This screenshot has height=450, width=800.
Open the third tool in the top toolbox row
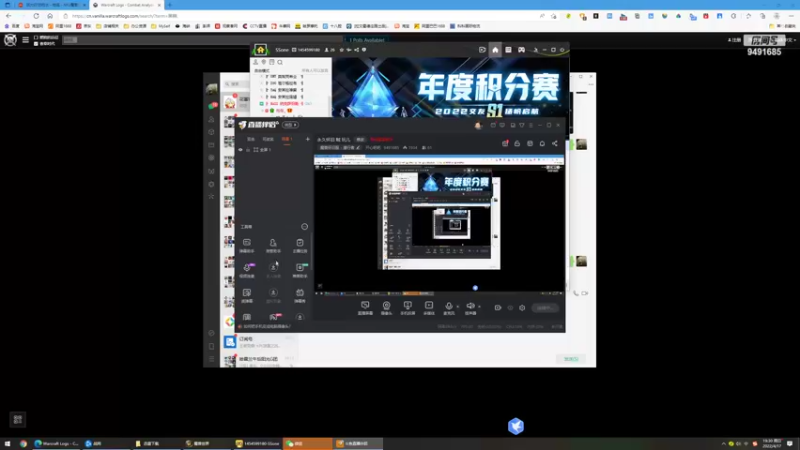[x=300, y=245]
